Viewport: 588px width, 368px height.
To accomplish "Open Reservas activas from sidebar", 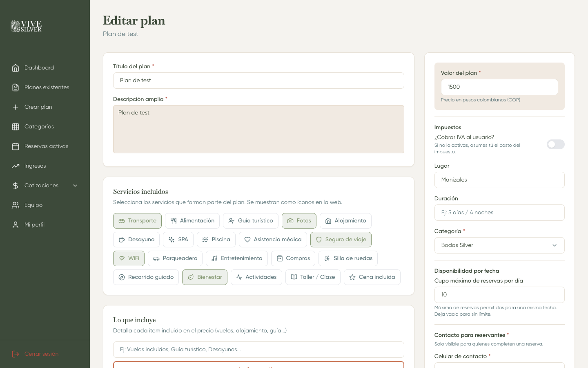I will [46, 146].
